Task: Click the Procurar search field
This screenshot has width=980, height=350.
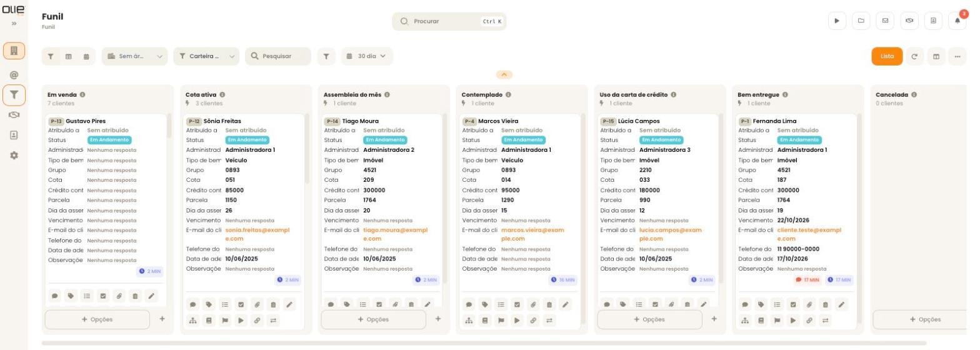Action: point(449,21)
